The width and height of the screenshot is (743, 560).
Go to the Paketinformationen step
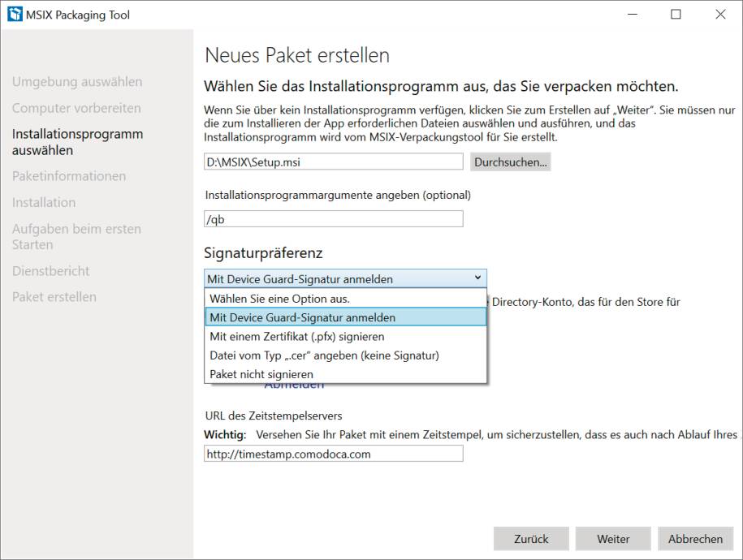click(x=69, y=176)
